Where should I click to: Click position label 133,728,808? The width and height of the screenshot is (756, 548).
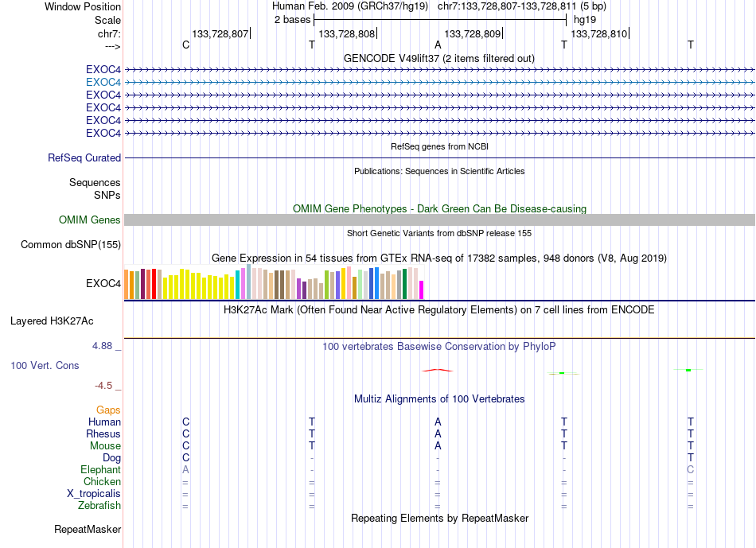pos(347,33)
